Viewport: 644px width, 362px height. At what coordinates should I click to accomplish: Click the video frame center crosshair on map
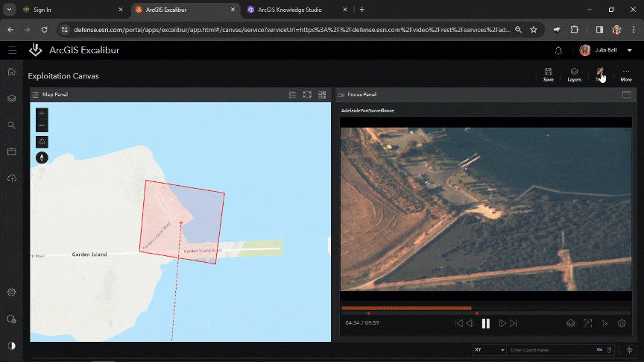[x=181, y=223]
